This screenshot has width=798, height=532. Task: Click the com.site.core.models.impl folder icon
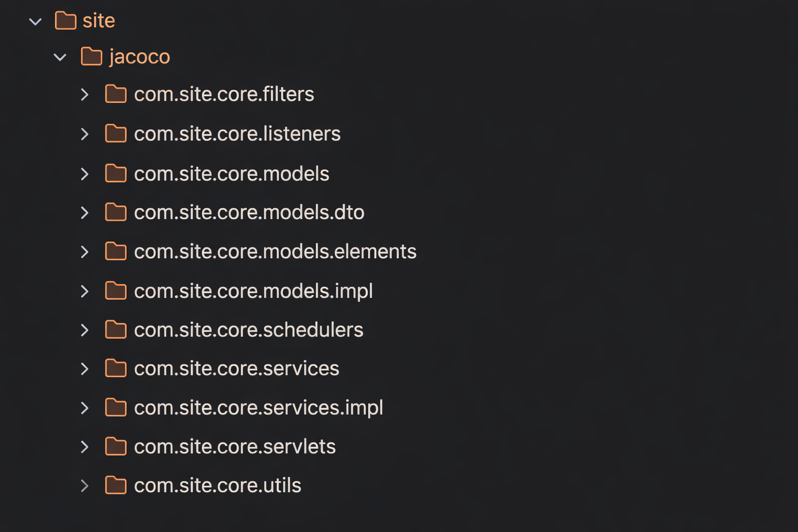pyautogui.click(x=115, y=291)
